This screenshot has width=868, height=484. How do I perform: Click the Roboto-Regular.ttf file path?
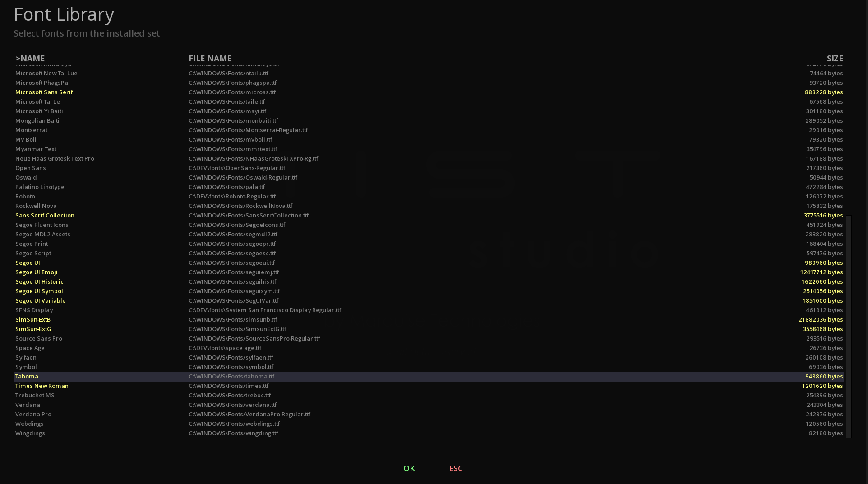232,196
